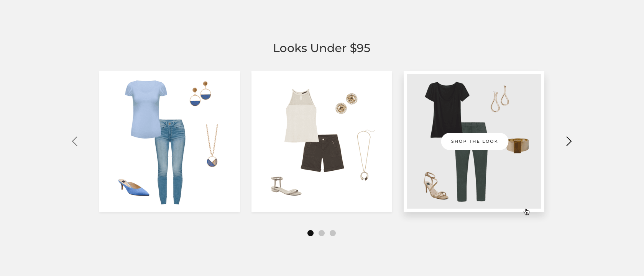Viewport: 644px width, 276px height.
Task: Click the flat metallic sandal
Action: click(x=286, y=186)
